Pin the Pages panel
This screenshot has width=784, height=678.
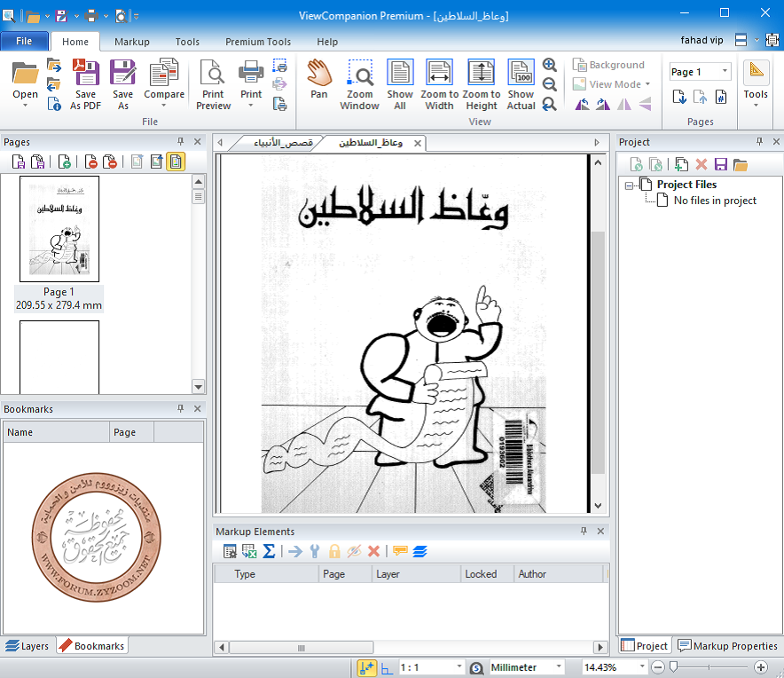(x=181, y=142)
